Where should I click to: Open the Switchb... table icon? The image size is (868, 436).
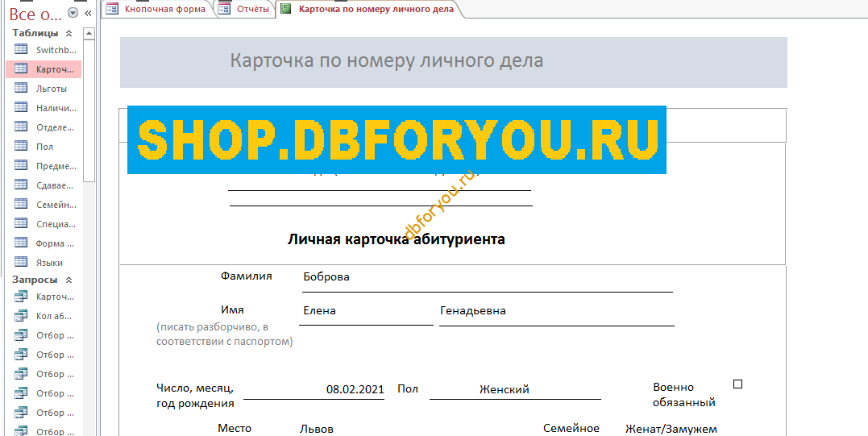(x=20, y=48)
